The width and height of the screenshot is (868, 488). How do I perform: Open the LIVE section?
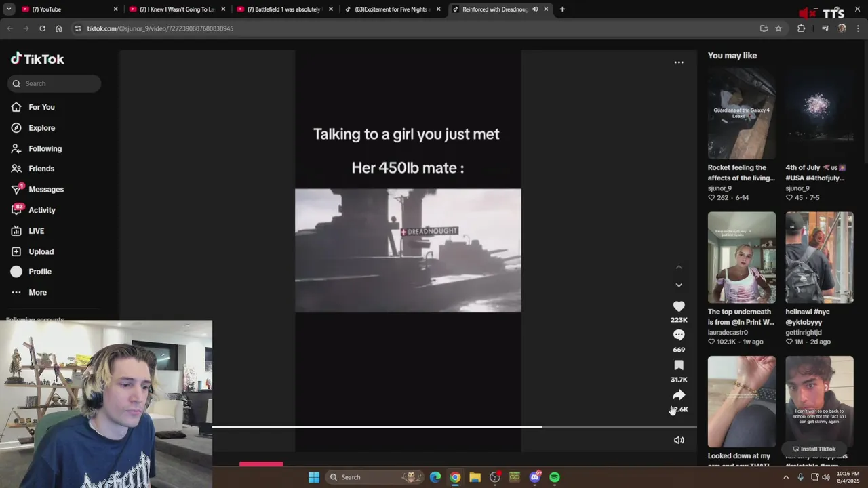tap(36, 231)
